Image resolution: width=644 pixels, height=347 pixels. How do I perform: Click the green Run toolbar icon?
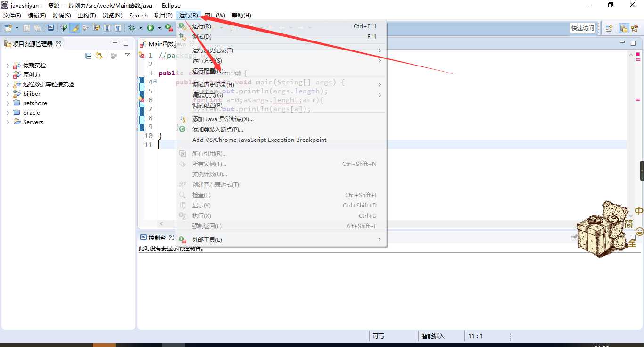pos(150,28)
